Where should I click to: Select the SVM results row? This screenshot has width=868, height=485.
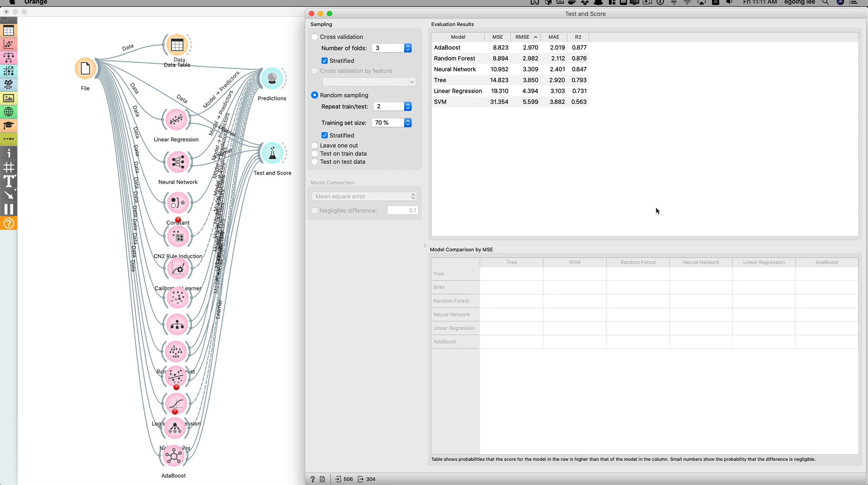510,102
